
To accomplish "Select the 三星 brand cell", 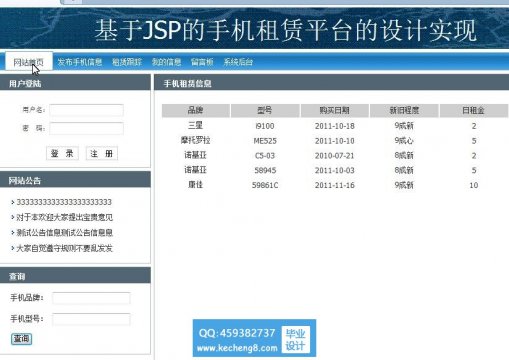I will click(x=196, y=126).
